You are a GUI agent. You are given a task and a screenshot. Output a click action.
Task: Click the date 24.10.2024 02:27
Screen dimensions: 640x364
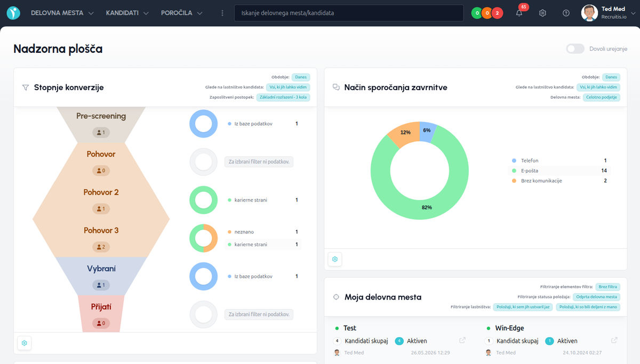(x=582, y=353)
